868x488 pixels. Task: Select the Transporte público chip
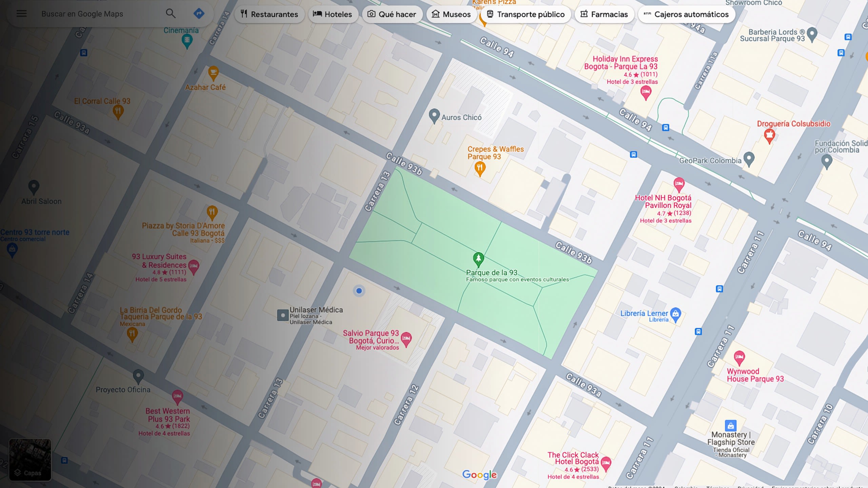pos(526,14)
